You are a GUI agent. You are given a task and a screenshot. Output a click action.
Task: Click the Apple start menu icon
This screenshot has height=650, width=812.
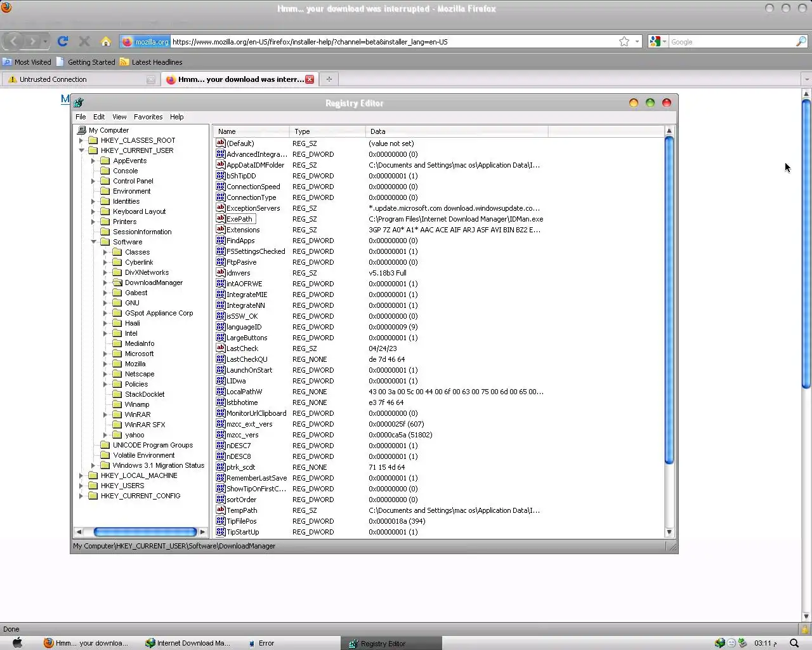coord(17,643)
